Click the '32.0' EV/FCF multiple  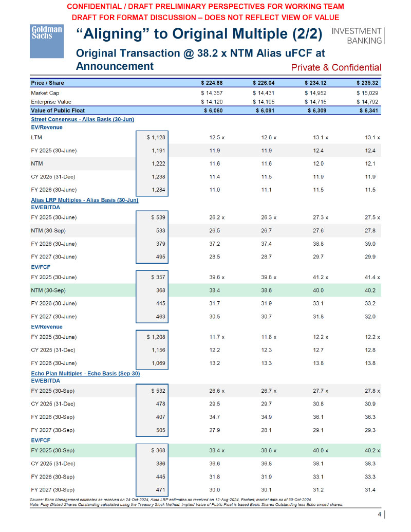click(370, 317)
